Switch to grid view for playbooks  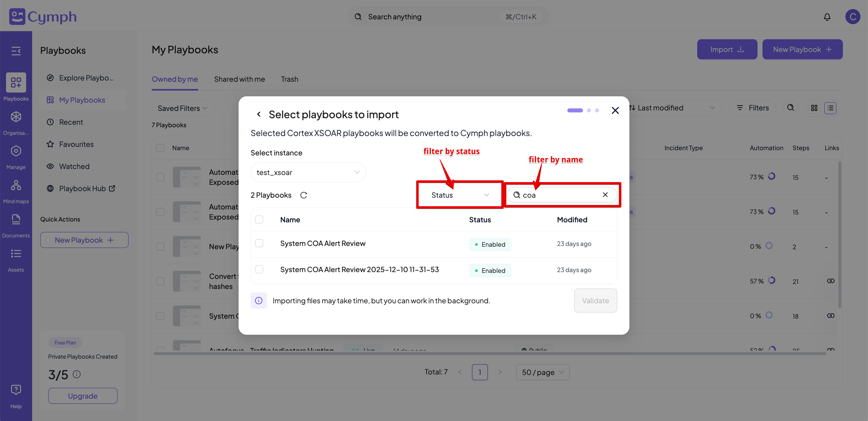click(815, 108)
